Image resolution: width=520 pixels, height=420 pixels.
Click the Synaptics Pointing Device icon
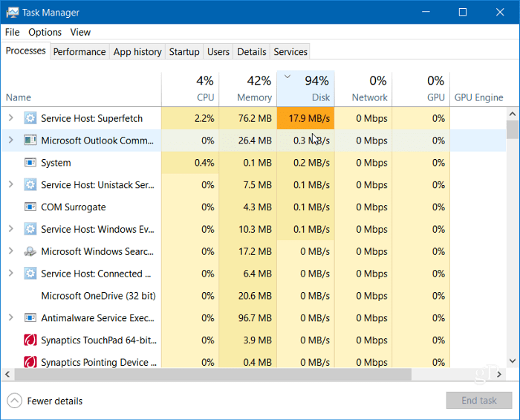[30, 363]
